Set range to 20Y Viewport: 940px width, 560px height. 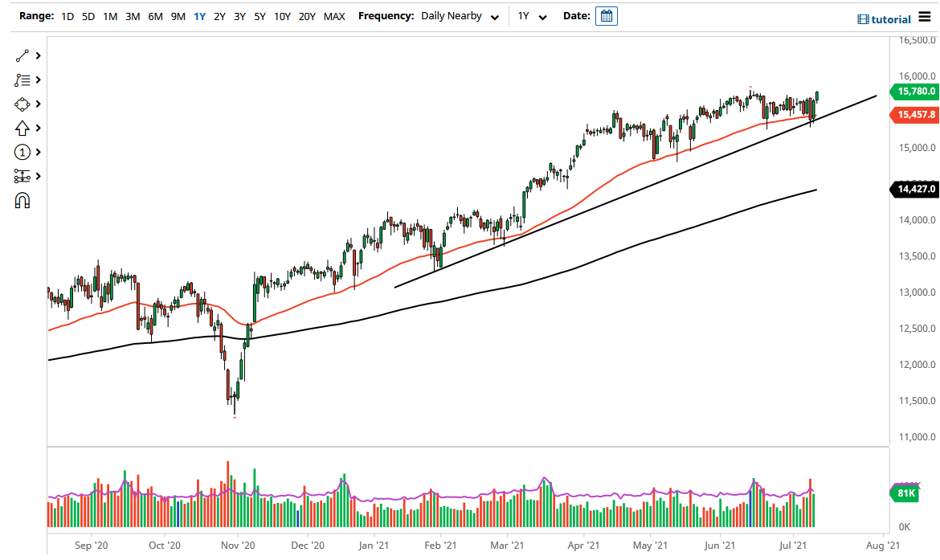pyautogui.click(x=307, y=16)
